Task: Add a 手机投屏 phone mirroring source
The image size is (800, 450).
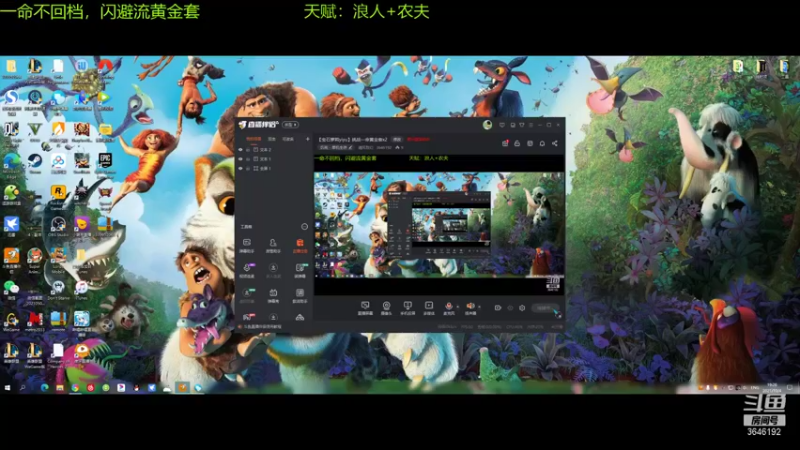Action: 408,308
